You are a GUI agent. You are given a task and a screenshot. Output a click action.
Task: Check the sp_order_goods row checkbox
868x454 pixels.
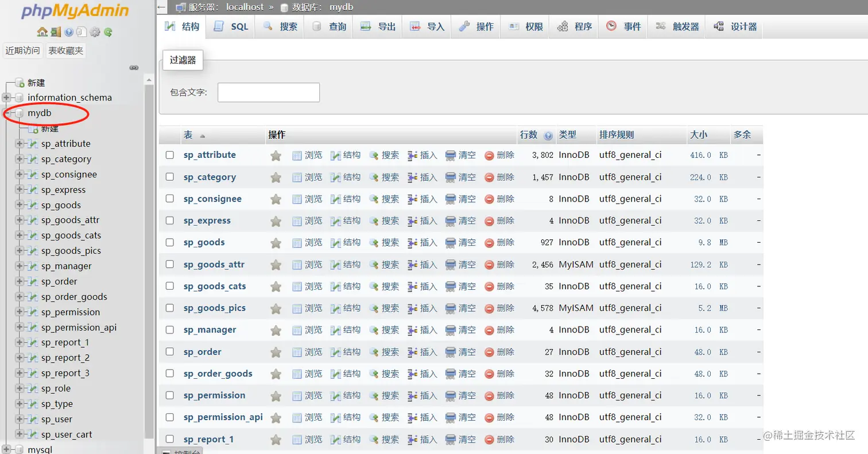(169, 373)
